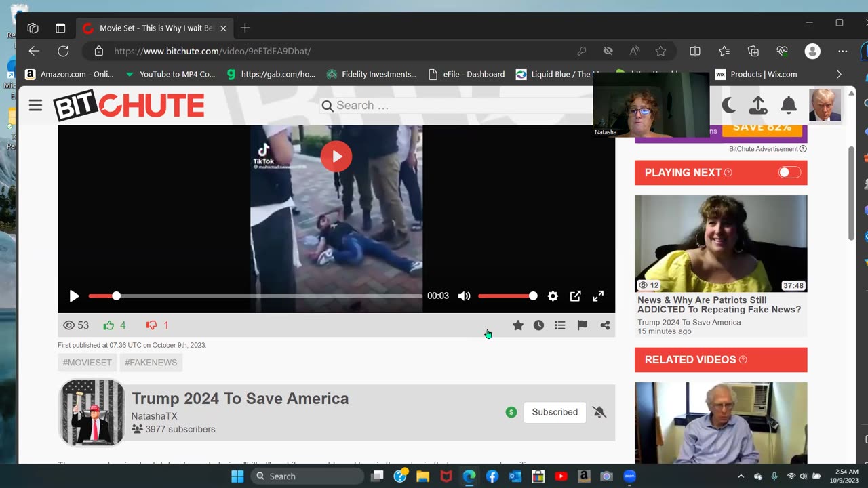
Task: Open Amazon.com bookmark
Action: [x=69, y=74]
